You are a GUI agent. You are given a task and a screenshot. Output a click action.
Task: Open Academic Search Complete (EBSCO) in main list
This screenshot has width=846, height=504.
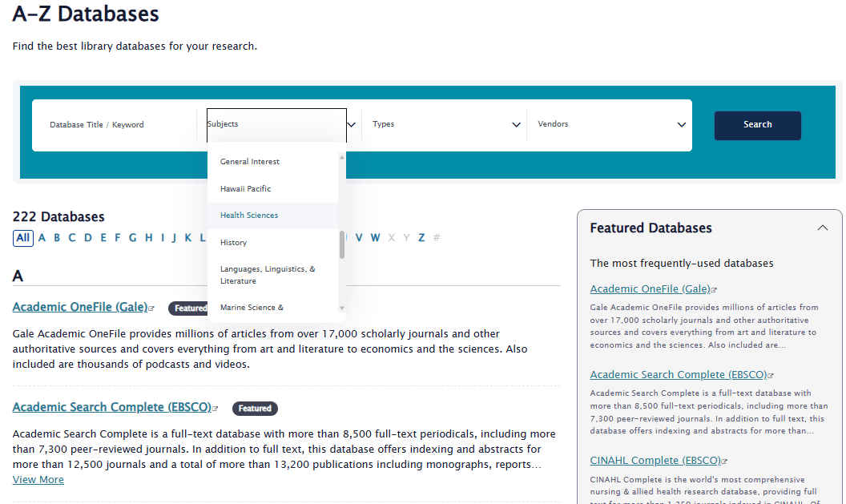111,407
